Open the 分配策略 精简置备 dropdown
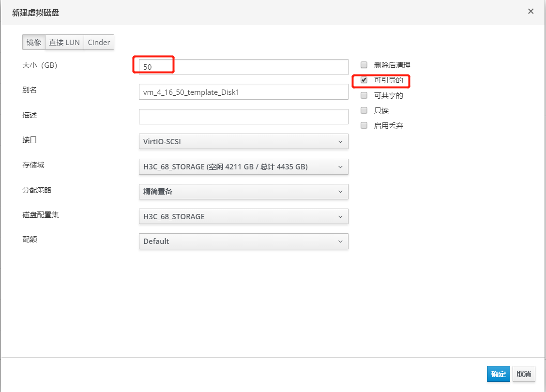 pos(243,192)
